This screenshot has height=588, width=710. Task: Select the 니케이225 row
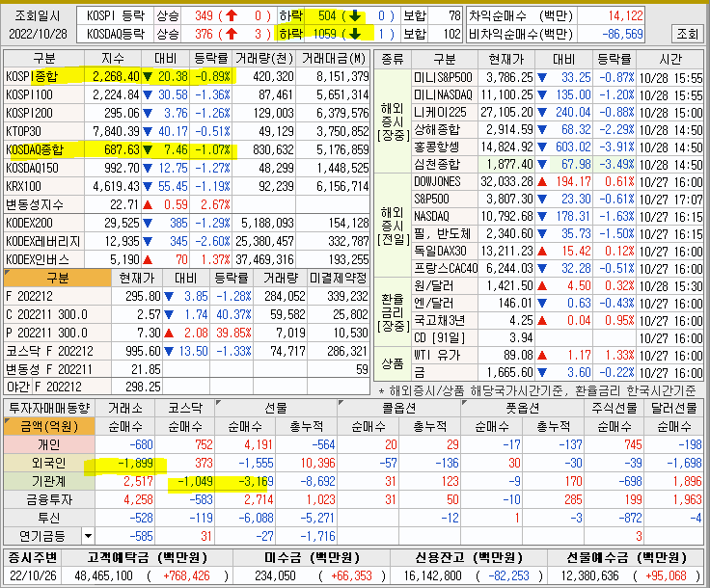(558, 112)
